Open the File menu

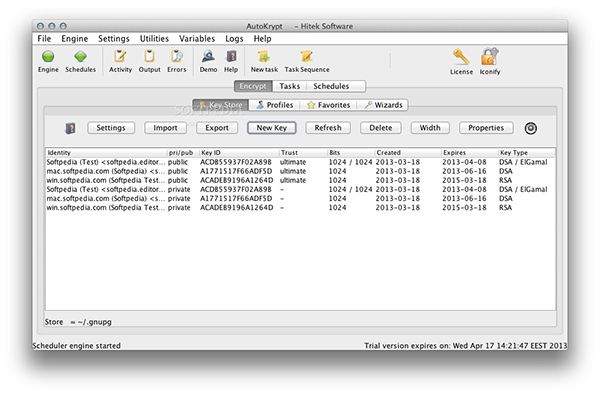(44, 39)
